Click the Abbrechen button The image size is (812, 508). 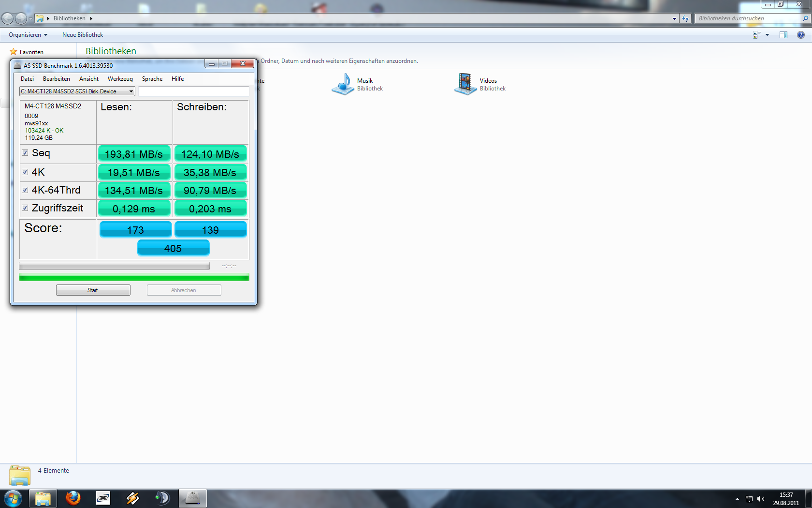pyautogui.click(x=184, y=290)
